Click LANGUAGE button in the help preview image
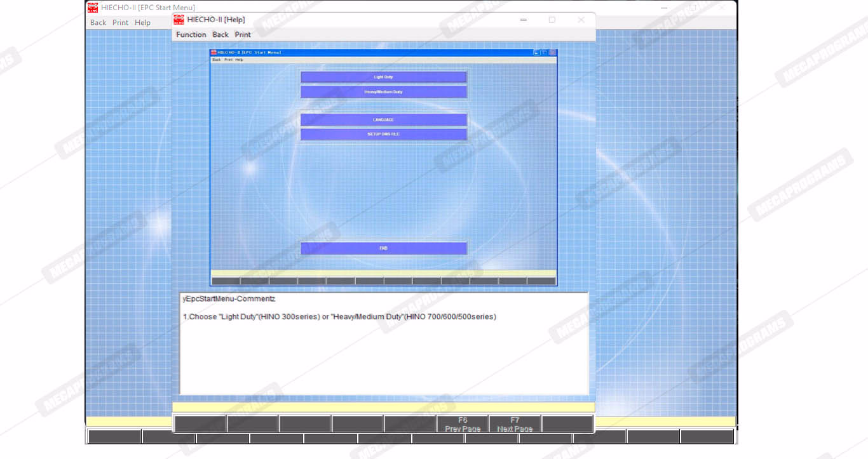 (x=383, y=120)
